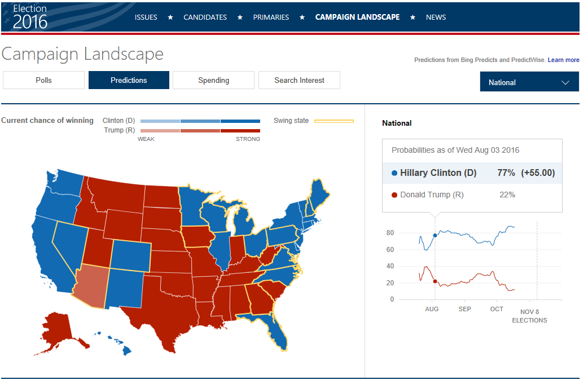
Task: Open the PRIMARIES page
Action: coord(271,17)
